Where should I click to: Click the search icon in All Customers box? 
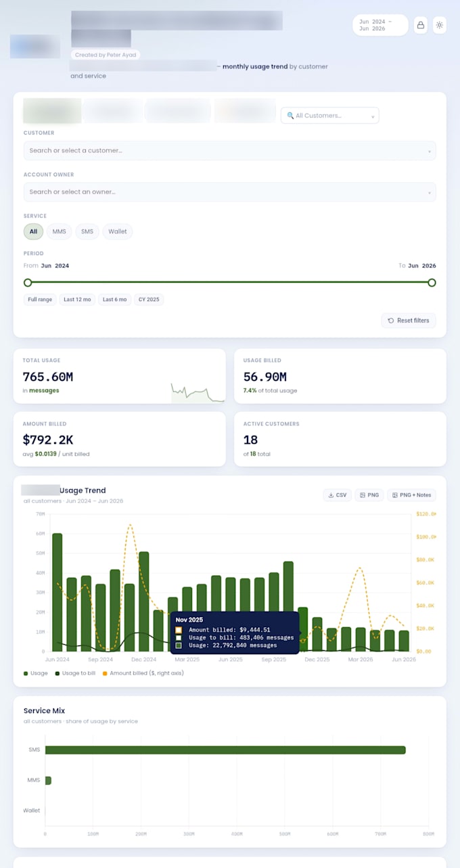(290, 116)
